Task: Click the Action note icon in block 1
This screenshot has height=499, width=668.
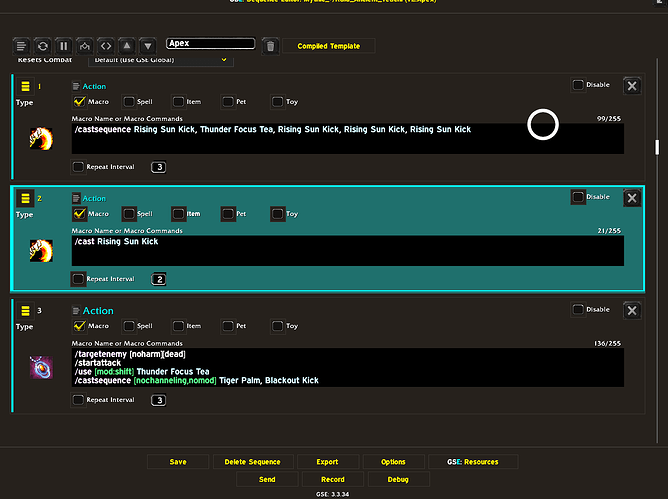Action: pos(76,86)
